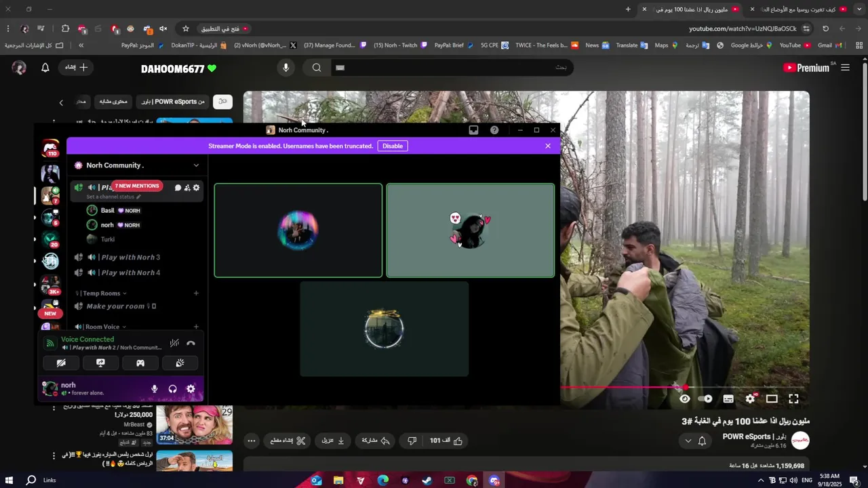Viewport: 868px width, 488px height.
Task: Open Discord user settings gear beside norh
Action: [x=191, y=389]
